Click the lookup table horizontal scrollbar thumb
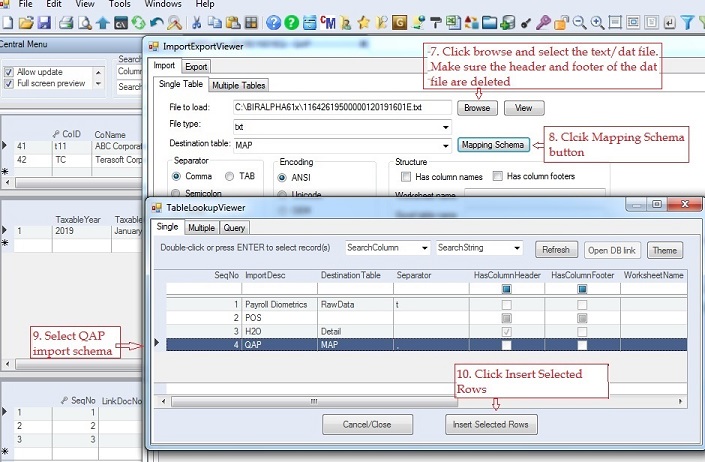 click(x=314, y=401)
